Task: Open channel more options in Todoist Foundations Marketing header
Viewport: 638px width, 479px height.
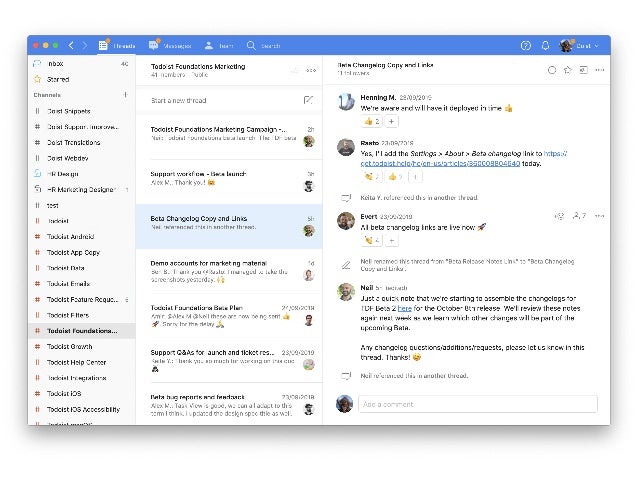Action: coord(311,70)
